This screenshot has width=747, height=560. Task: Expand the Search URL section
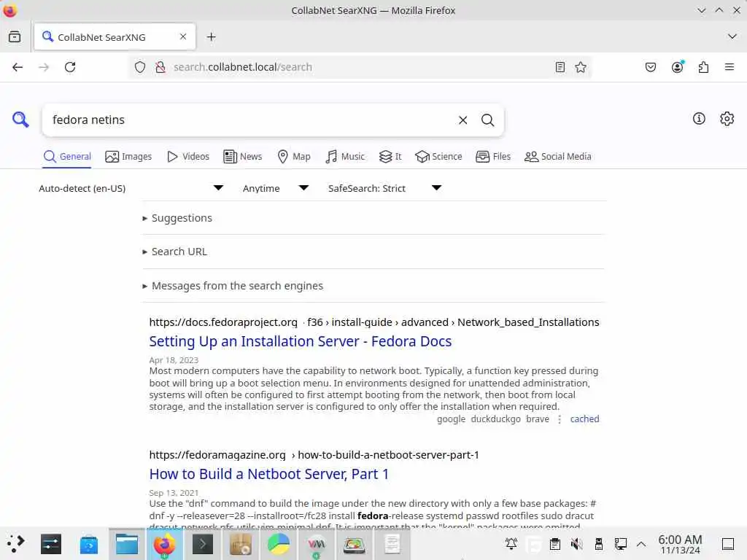pos(179,252)
